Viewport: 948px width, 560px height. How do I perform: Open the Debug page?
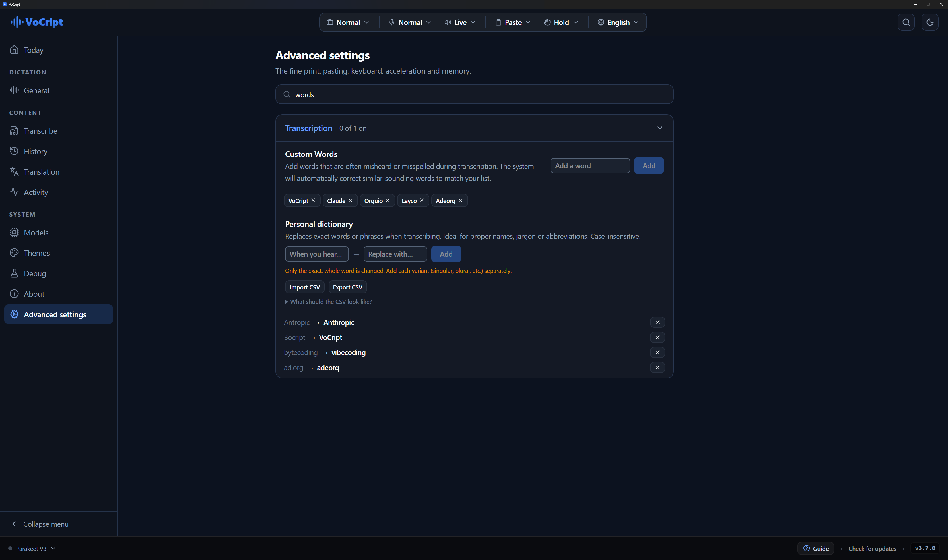(x=59, y=273)
